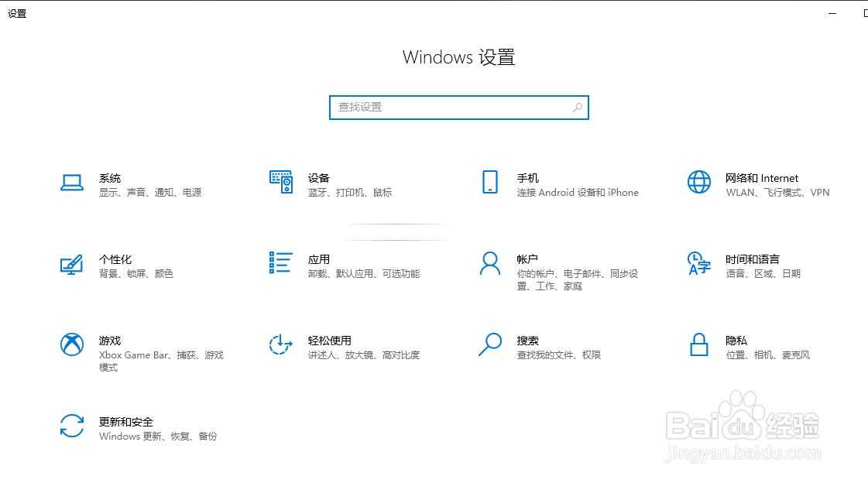The image size is (868, 483).
Task: Open the 游戏 Xbox icon
Action: (x=72, y=345)
